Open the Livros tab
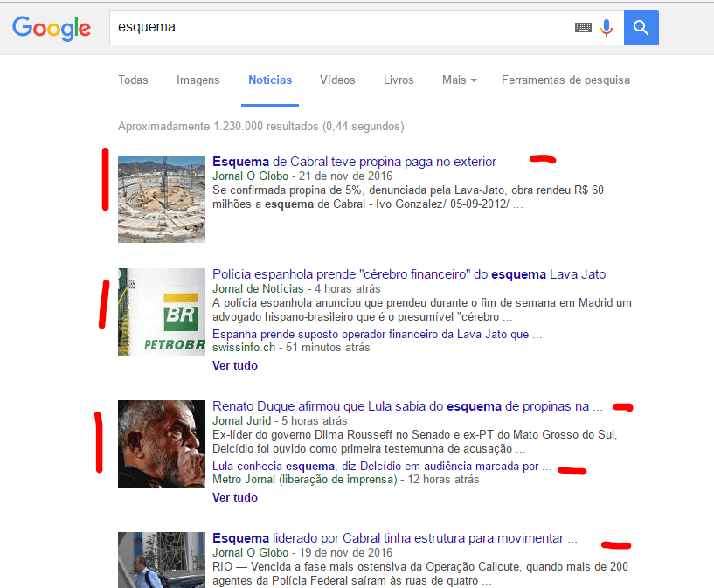This screenshot has width=714, height=588. click(399, 80)
